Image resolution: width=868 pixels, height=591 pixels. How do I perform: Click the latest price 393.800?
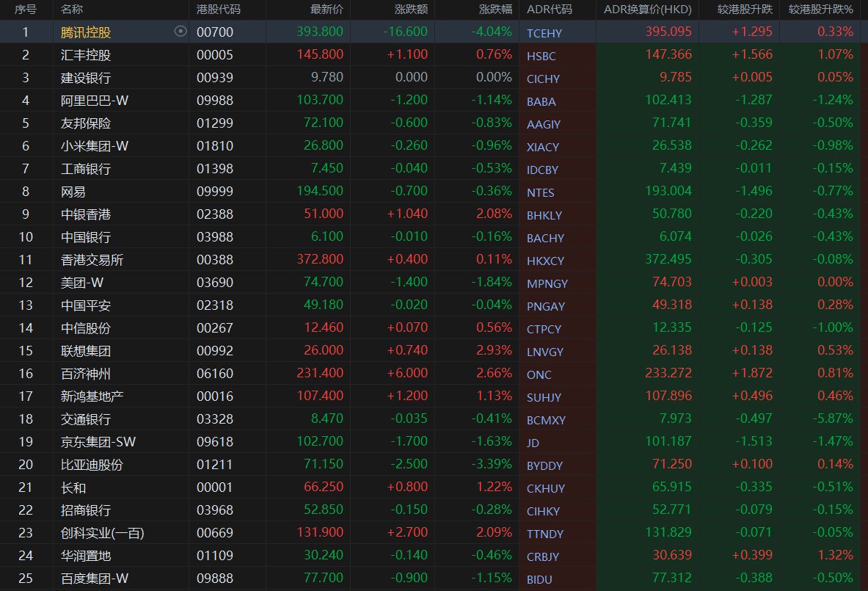pos(320,32)
